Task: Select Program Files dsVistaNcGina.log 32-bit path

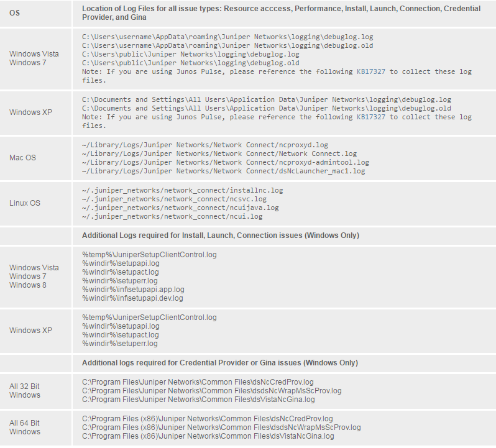Action: [x=198, y=400]
